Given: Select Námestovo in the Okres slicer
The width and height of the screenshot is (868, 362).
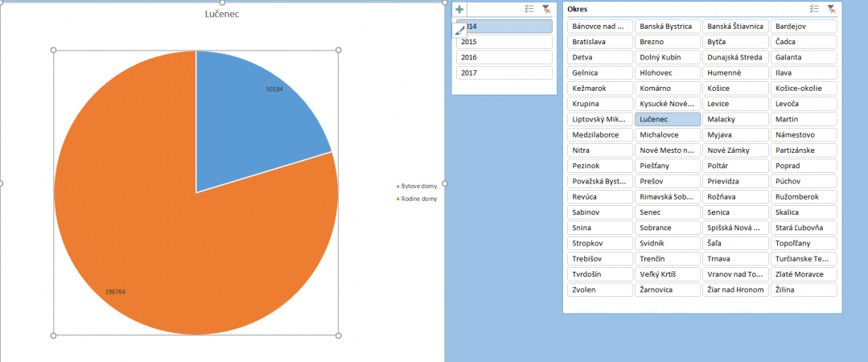Looking at the screenshot, I should 803,134.
